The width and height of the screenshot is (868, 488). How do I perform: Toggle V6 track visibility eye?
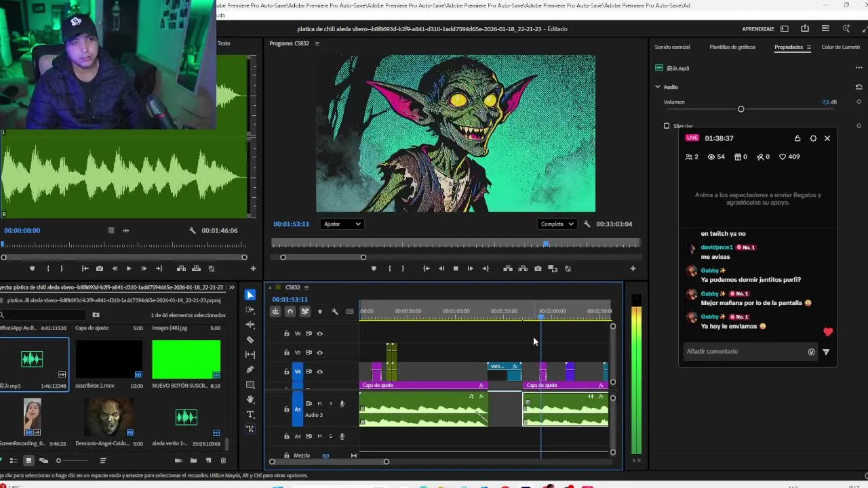(319, 333)
